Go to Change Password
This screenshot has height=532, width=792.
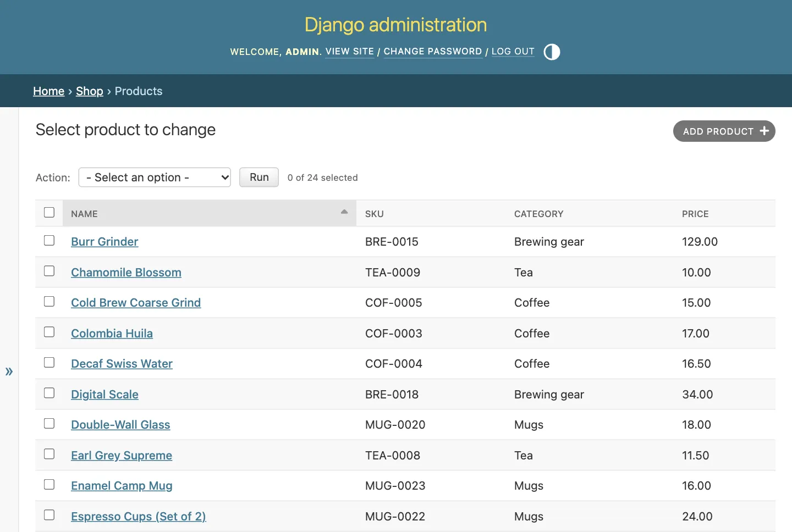433,52
